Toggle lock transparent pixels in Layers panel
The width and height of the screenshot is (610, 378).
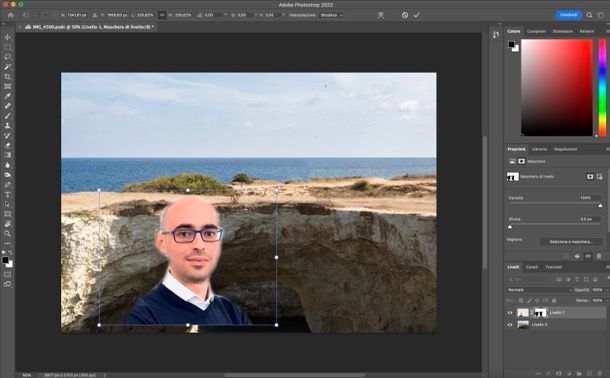(521, 301)
